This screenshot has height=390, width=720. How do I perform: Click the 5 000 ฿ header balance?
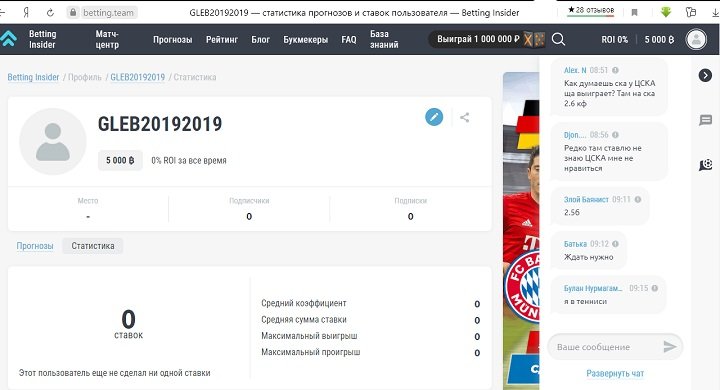tap(659, 40)
